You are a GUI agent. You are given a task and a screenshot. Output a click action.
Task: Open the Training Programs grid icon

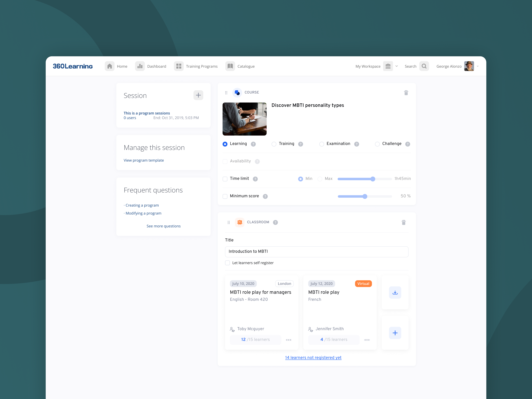click(x=179, y=66)
